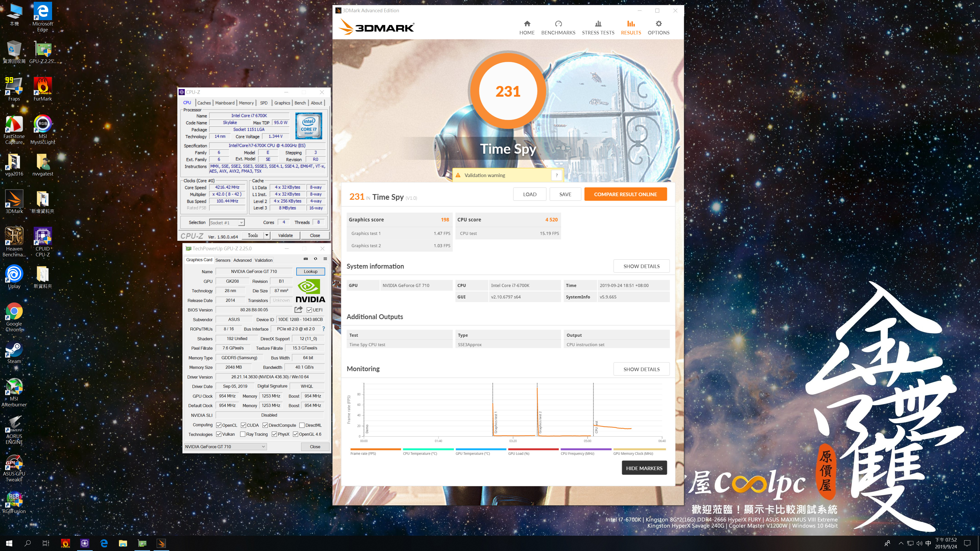Click the GPU-Z refresh icon
Screen dimensions: 980x551
pos(315,259)
